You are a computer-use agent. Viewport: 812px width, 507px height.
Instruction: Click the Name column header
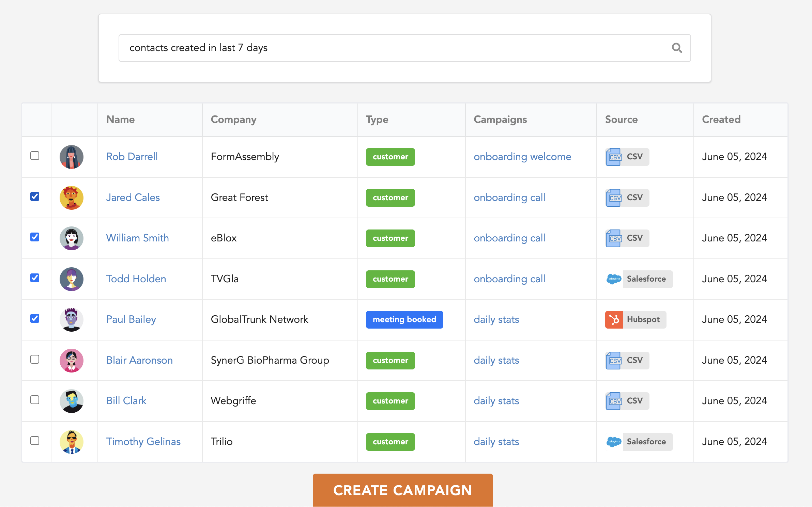pyautogui.click(x=121, y=120)
